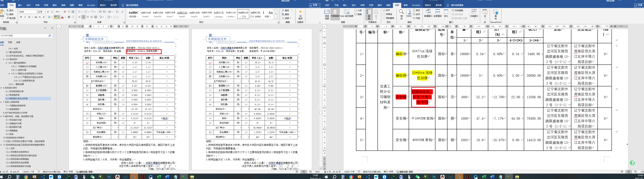
Task: Justify the paragraph text
Action: click(91, 17)
